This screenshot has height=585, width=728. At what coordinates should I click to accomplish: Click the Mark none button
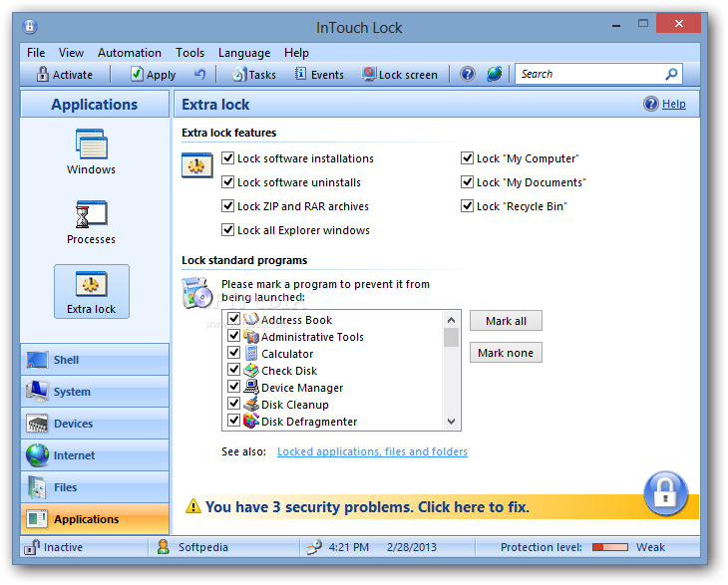click(506, 353)
